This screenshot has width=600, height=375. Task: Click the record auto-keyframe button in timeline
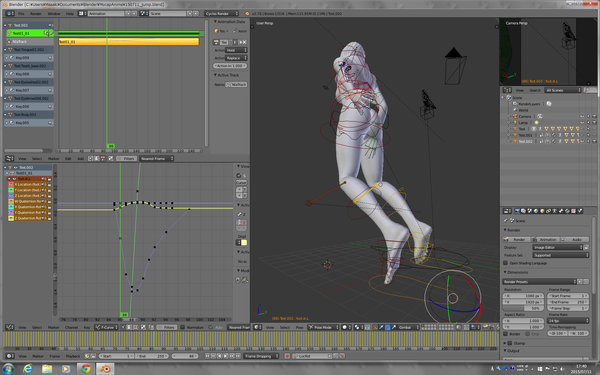click(x=287, y=356)
